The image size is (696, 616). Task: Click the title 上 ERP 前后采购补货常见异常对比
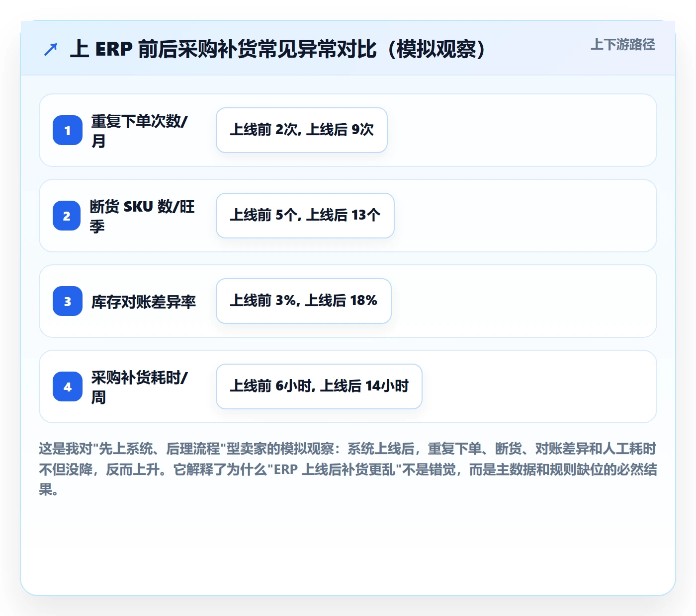277,49
